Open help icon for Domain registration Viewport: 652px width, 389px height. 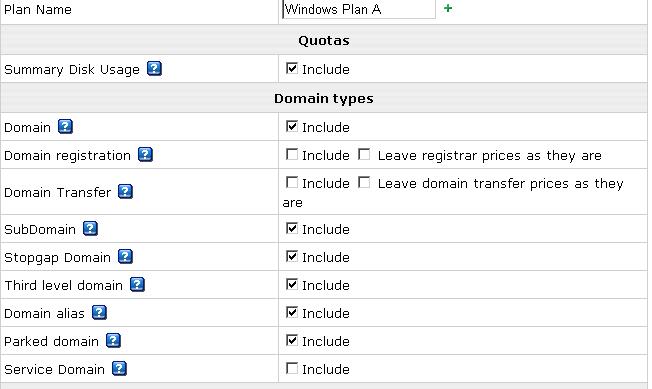[145, 155]
